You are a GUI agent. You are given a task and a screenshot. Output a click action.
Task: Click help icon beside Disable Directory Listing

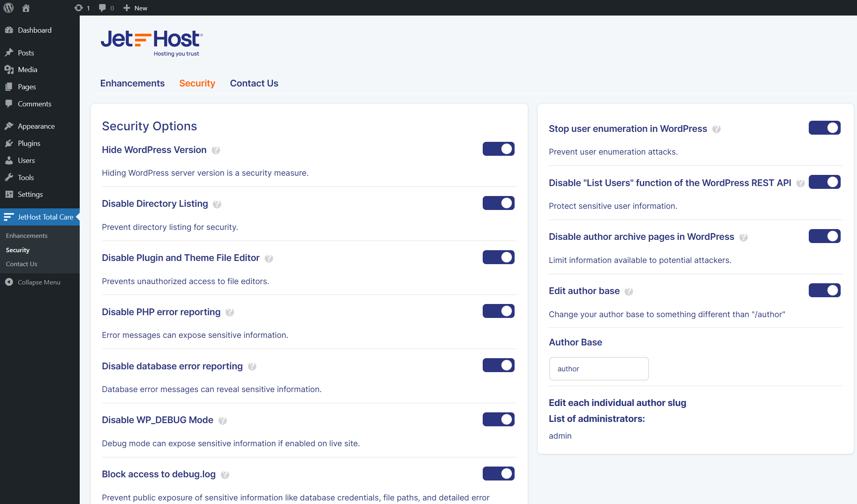point(217,204)
